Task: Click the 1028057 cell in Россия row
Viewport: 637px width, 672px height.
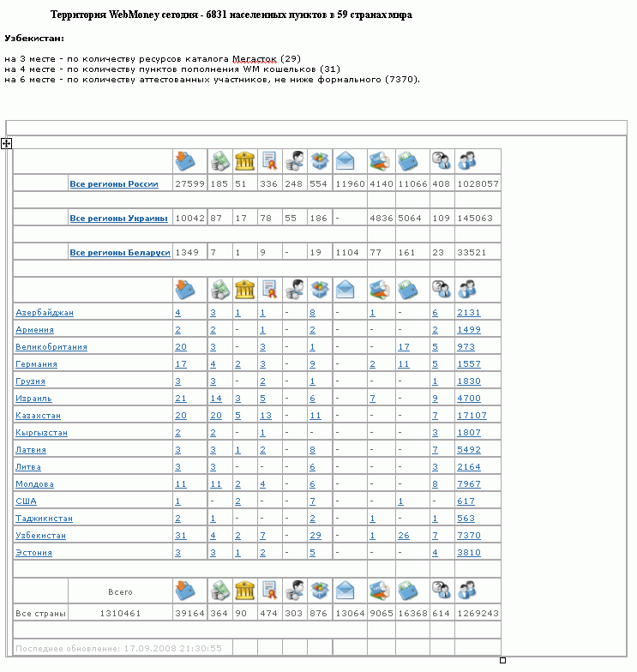Action: click(x=478, y=183)
